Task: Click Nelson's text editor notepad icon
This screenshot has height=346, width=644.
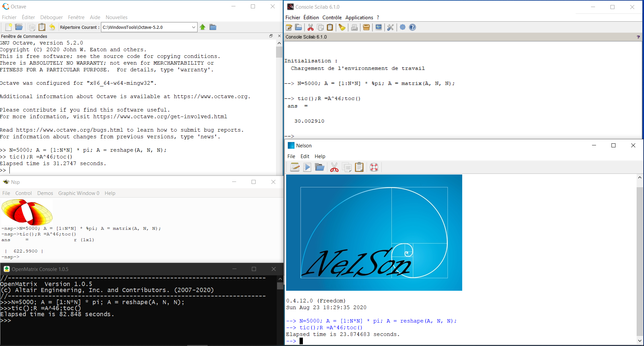Action: [295, 167]
